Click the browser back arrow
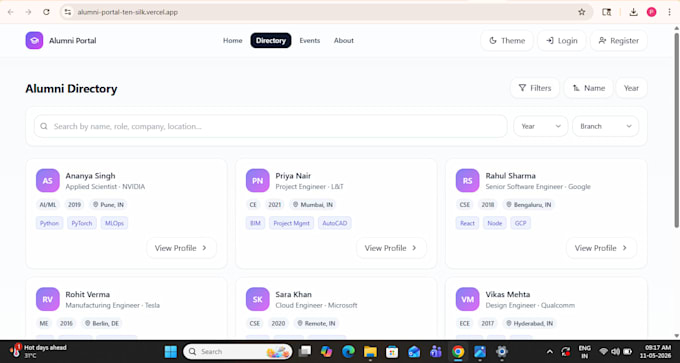The image size is (680, 363). click(10, 12)
